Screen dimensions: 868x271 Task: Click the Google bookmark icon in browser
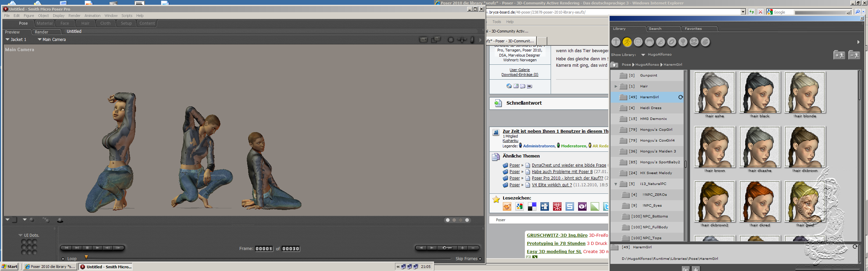pyautogui.click(x=519, y=207)
